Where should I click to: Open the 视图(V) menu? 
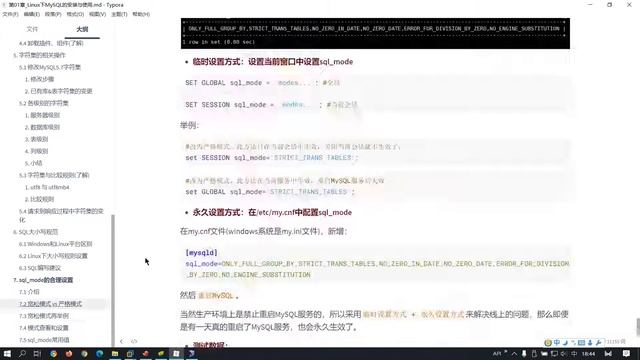(97, 14)
